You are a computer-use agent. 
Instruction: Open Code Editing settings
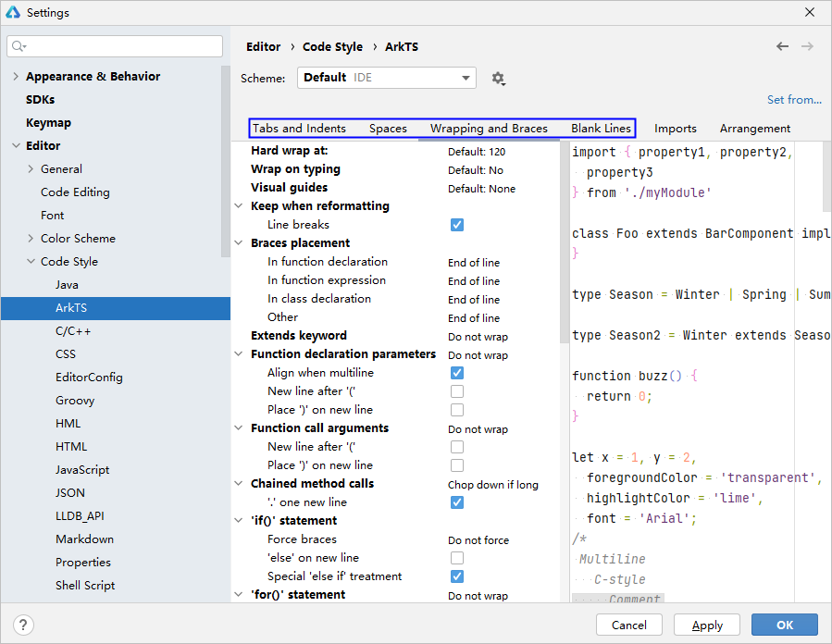coord(75,192)
